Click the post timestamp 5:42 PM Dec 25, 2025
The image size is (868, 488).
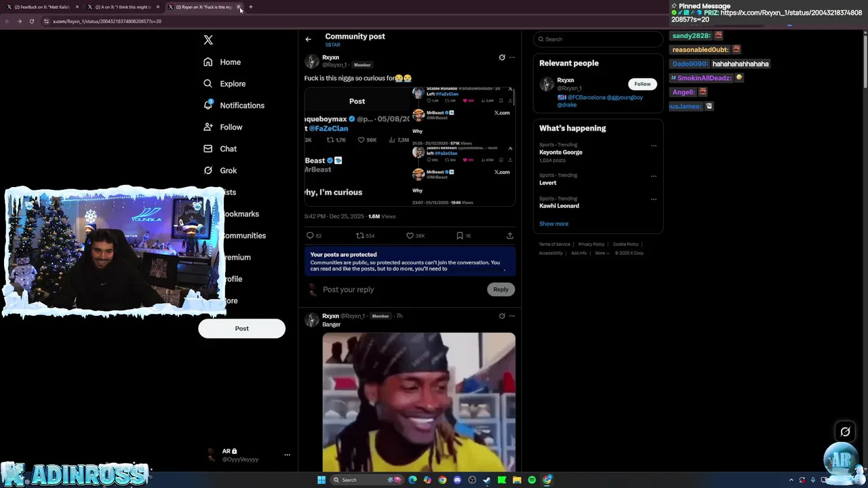pyautogui.click(x=334, y=216)
